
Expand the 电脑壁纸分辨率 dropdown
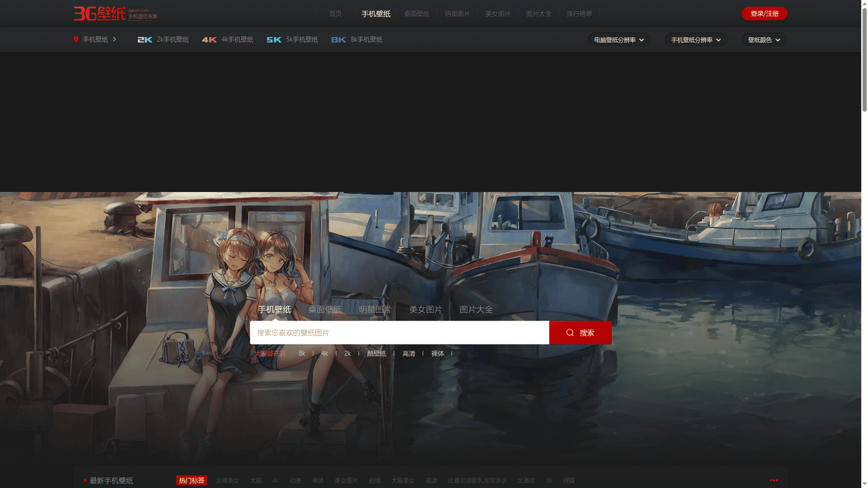[x=619, y=40]
